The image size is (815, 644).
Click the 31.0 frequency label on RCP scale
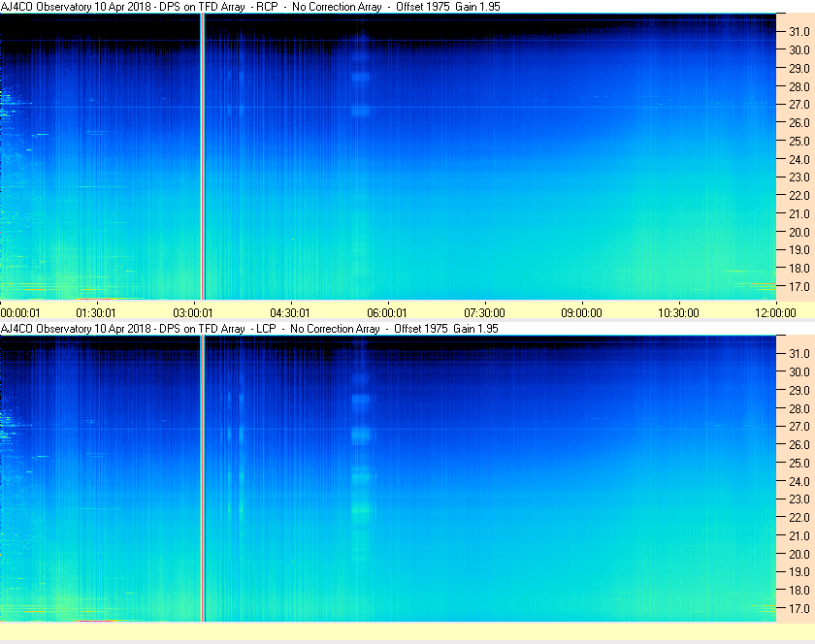pos(799,32)
